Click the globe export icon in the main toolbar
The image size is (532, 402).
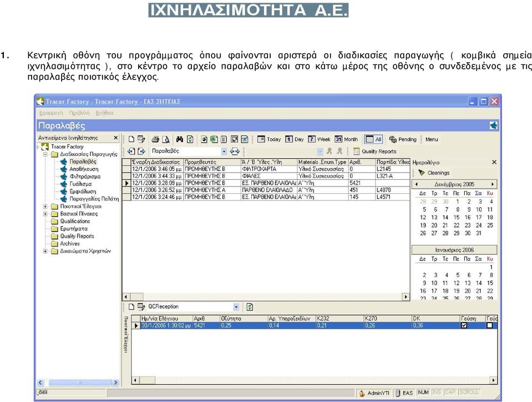click(x=204, y=139)
